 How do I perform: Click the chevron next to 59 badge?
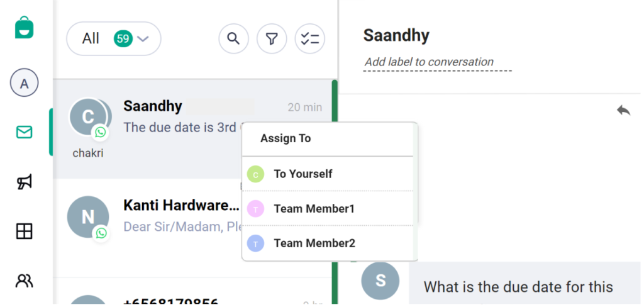coord(143,39)
